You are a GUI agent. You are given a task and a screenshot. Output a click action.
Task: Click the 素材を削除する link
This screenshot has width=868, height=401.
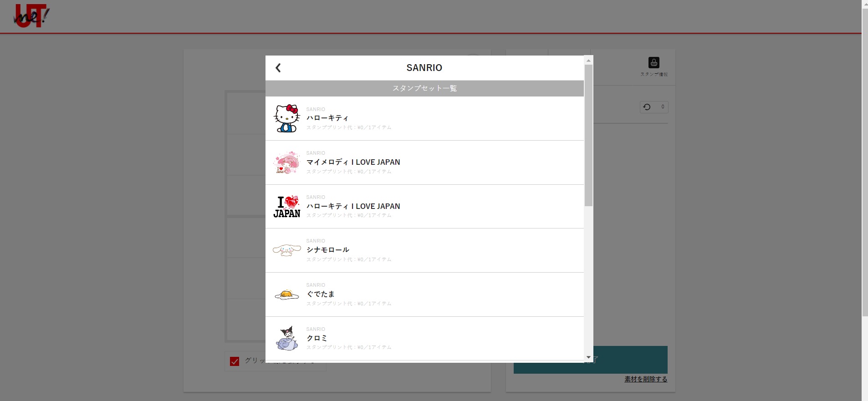click(646, 379)
